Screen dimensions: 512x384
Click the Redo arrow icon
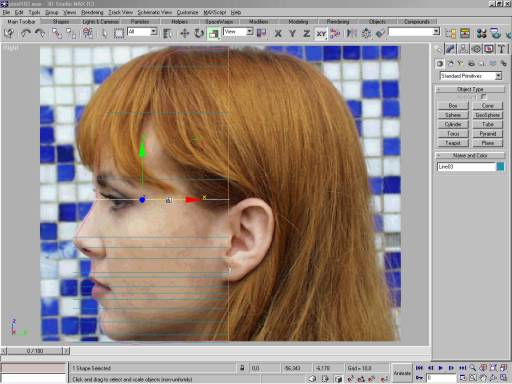[x=40, y=33]
